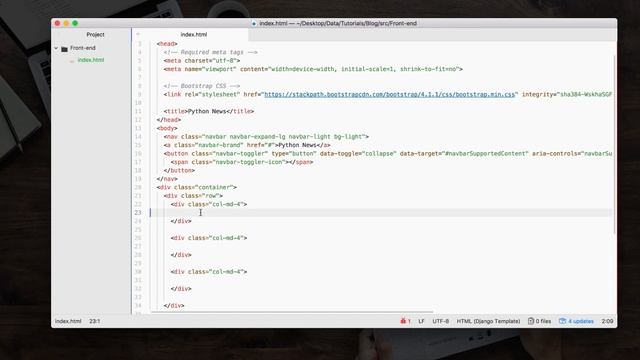Click the vertical scrollbar of the editor

[x=614, y=145]
